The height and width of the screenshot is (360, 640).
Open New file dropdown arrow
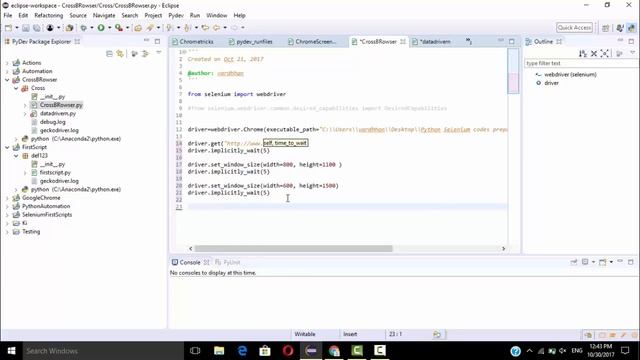(17, 28)
